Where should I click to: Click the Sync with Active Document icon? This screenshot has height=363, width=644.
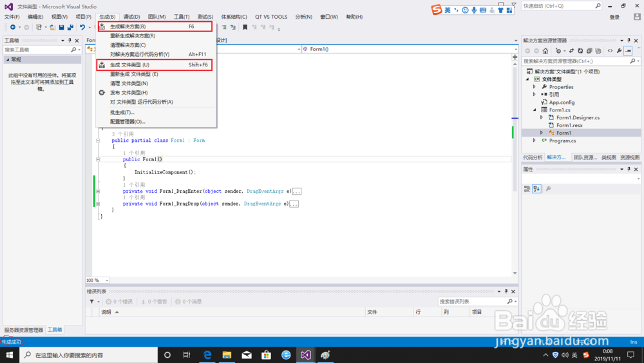coord(571,51)
